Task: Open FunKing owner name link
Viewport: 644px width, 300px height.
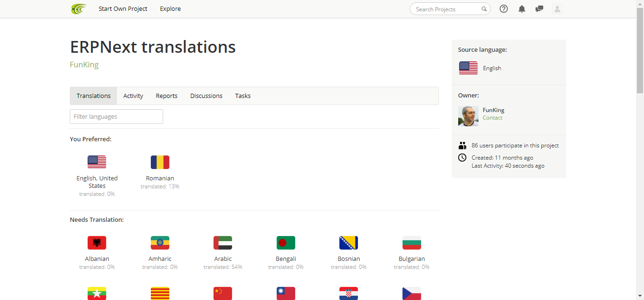Action: coord(494,110)
